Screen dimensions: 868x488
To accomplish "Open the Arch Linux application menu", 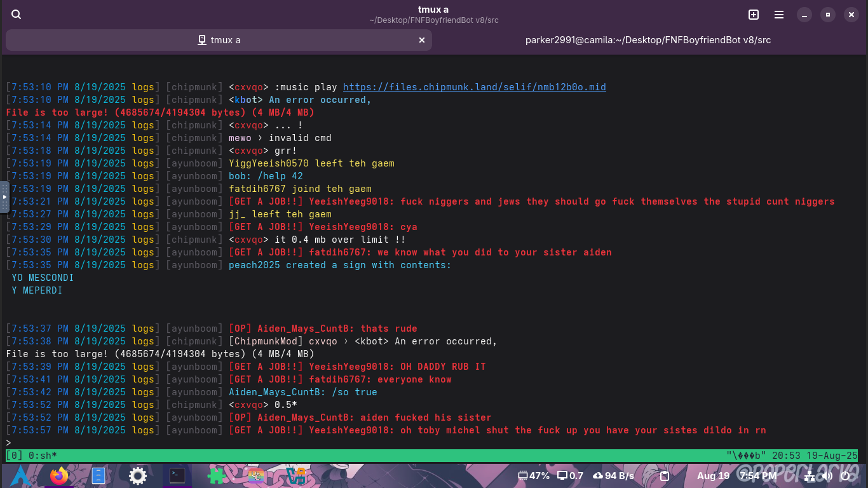I will tap(19, 476).
